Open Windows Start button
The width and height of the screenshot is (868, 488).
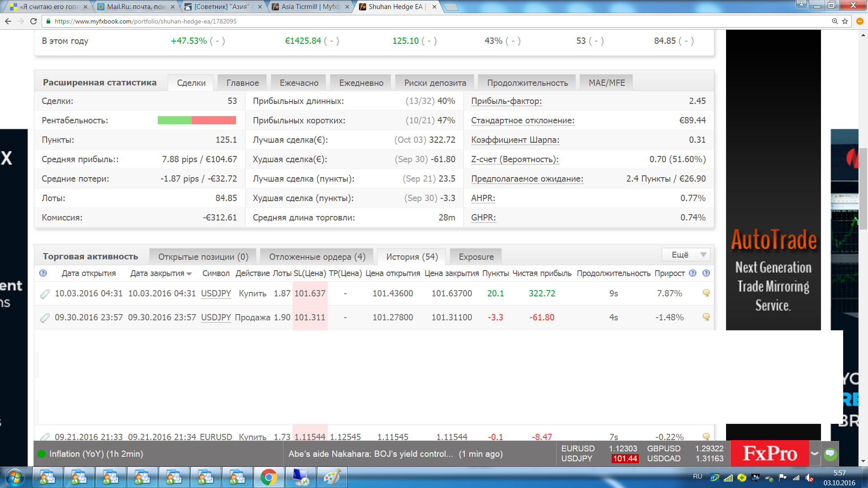coord(15,477)
